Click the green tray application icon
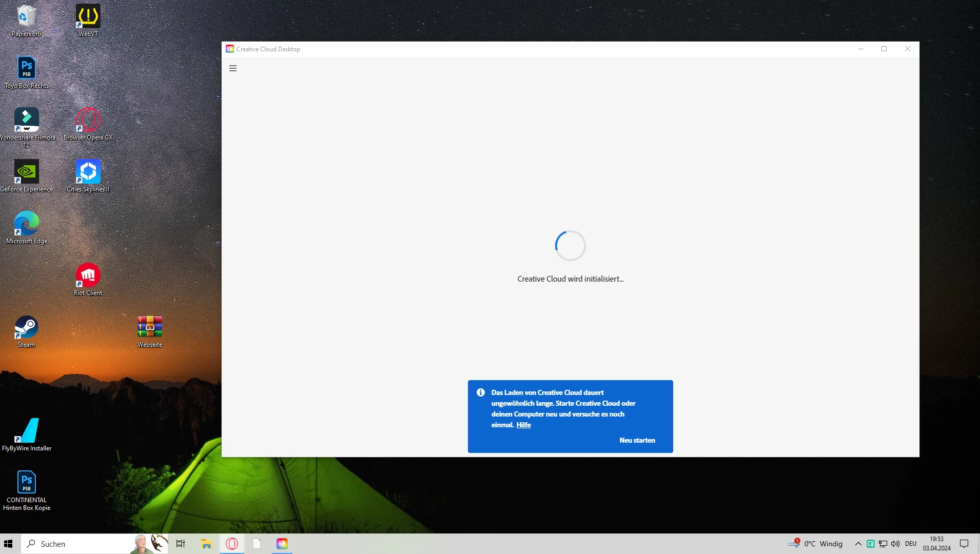The width and height of the screenshot is (980, 554). pyautogui.click(x=871, y=544)
